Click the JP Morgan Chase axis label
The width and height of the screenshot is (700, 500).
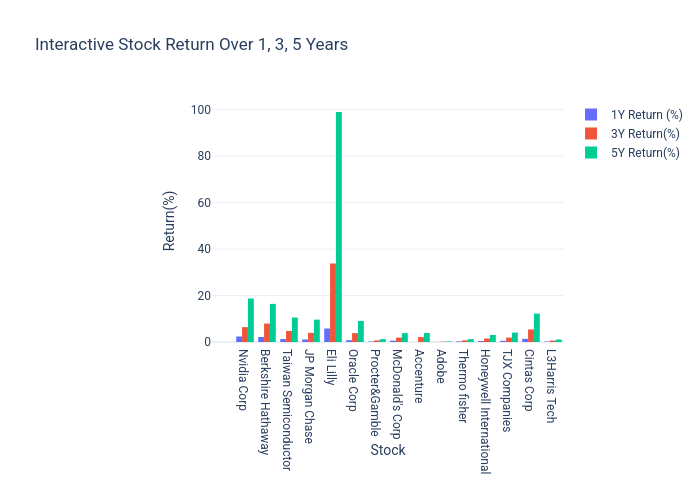click(308, 396)
